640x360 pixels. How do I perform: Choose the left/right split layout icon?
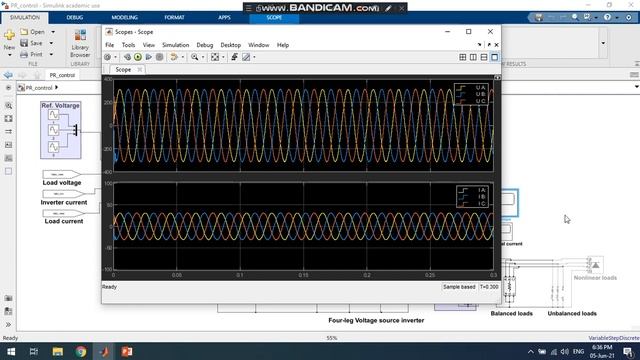[473, 57]
